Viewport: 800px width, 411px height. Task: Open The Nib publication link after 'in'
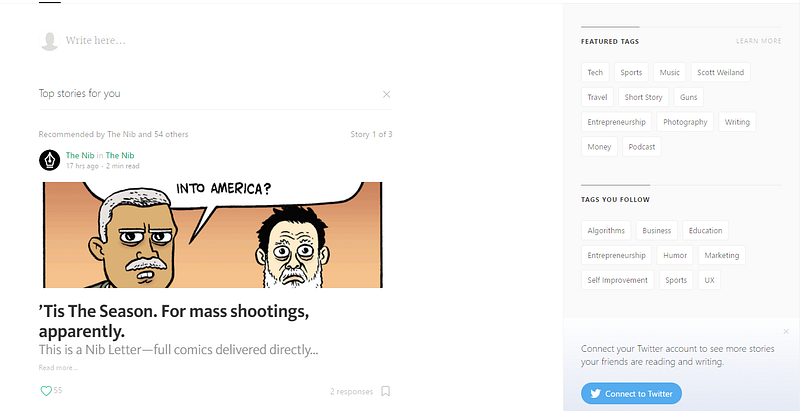pyautogui.click(x=120, y=156)
